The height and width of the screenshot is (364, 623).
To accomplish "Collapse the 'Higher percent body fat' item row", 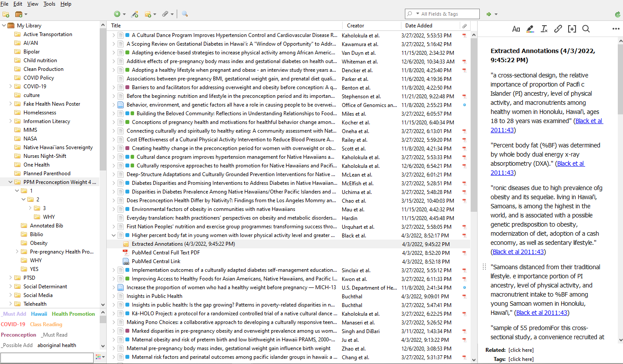I will pos(114,235).
